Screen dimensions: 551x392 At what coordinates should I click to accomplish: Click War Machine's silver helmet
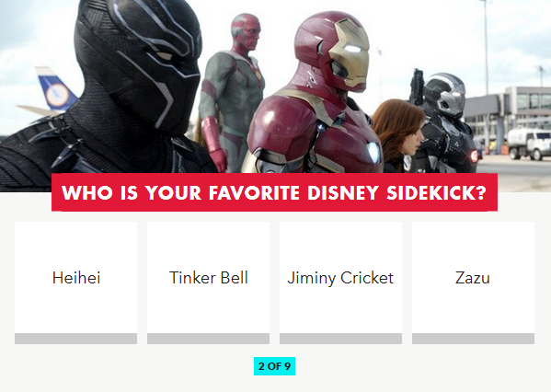[444, 94]
